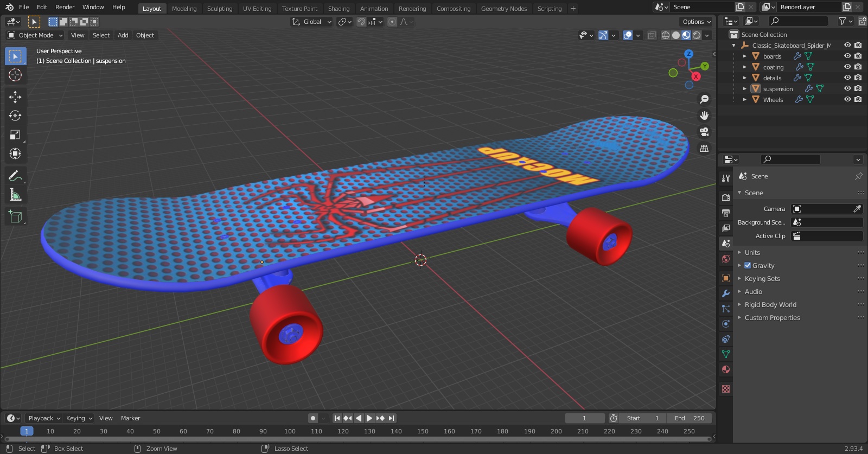Open the Tool properties tab

(x=726, y=178)
